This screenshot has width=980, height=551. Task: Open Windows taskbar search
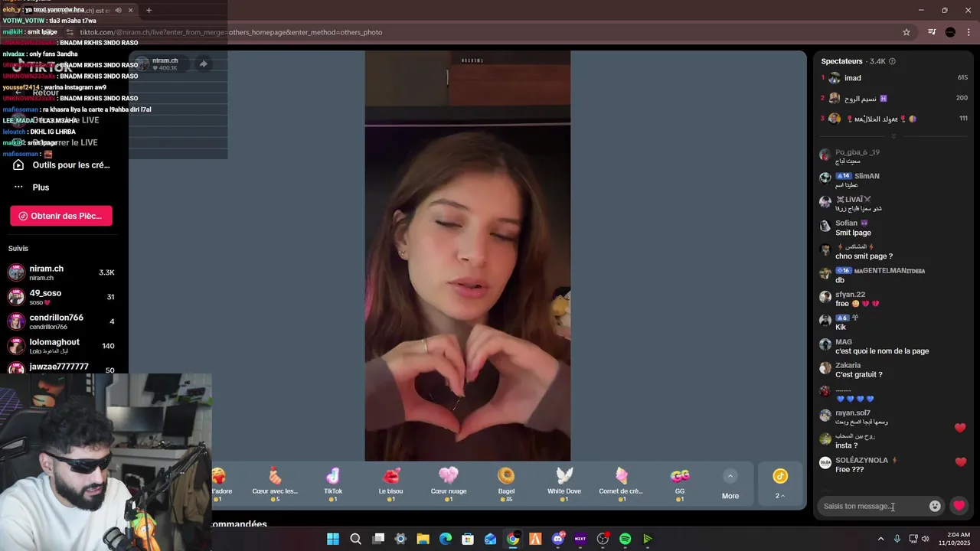[355, 539]
